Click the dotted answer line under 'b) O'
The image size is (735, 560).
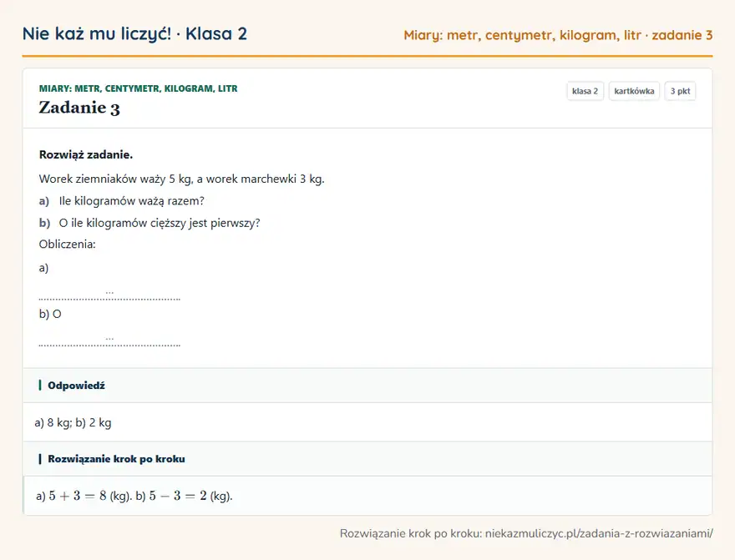point(109,343)
